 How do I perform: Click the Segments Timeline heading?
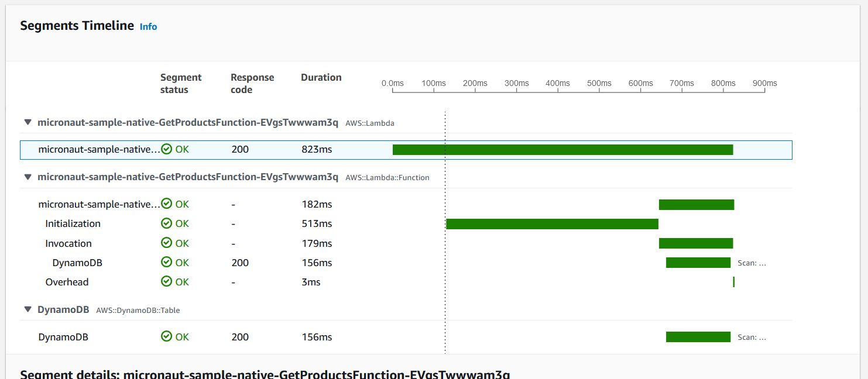(77, 26)
